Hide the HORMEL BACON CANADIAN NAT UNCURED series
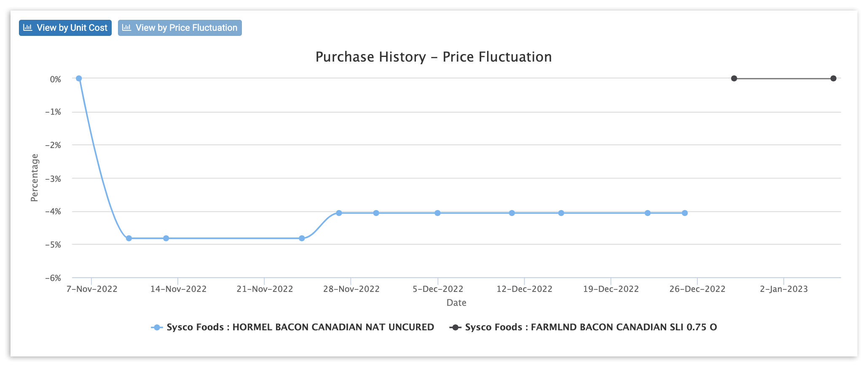The width and height of the screenshot is (868, 367). click(x=300, y=327)
